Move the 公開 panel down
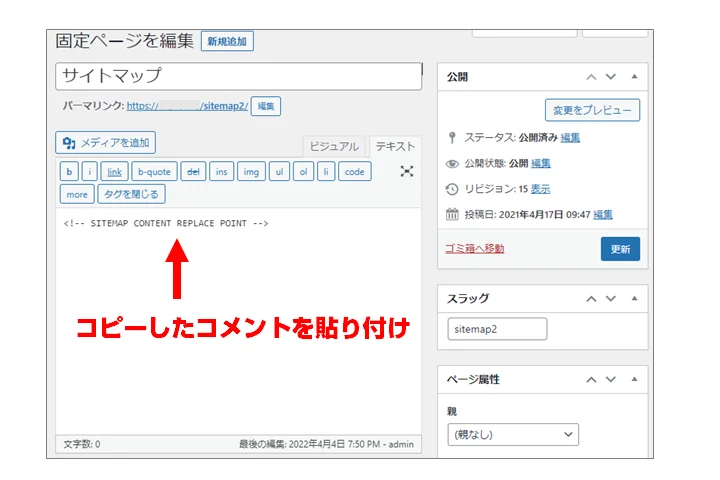Screen dimensions: 720x480 [611, 77]
